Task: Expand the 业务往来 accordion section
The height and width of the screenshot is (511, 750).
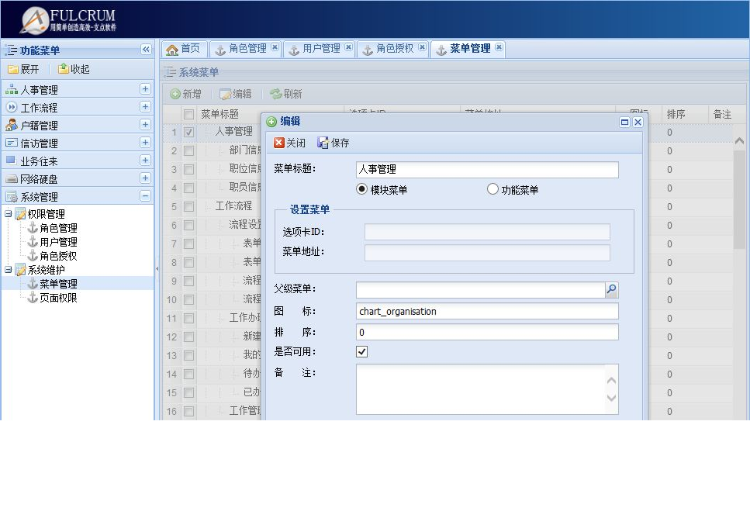Action: tap(145, 160)
